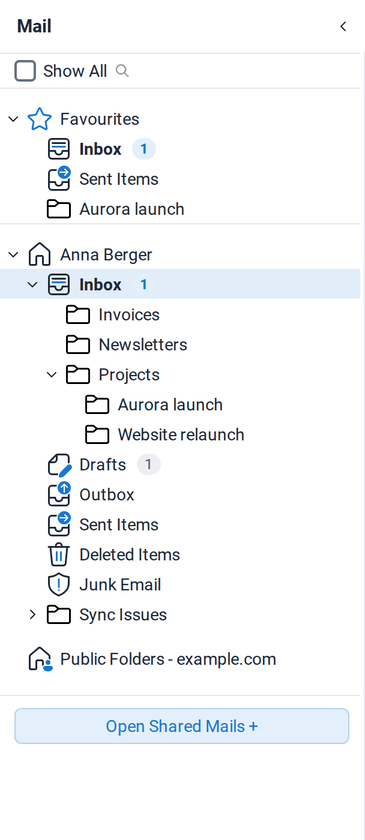Click the Drafts pencil icon
The image size is (365, 840).
59,464
